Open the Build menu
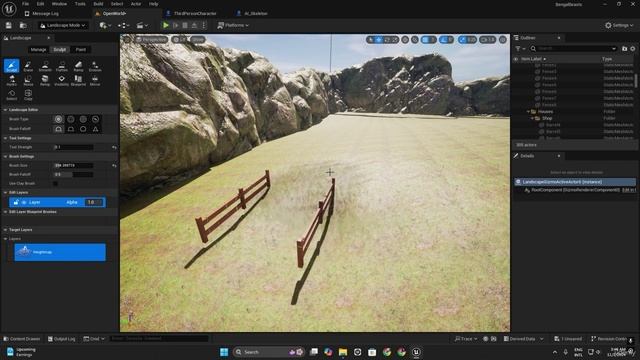This screenshot has height=360, width=640. pos(98,4)
